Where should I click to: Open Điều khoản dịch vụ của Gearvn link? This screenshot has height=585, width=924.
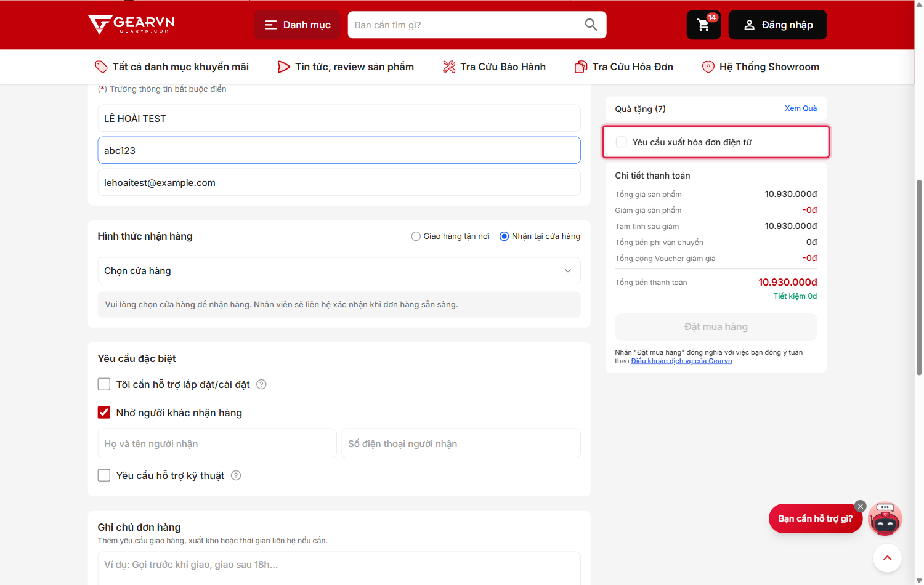coord(681,361)
